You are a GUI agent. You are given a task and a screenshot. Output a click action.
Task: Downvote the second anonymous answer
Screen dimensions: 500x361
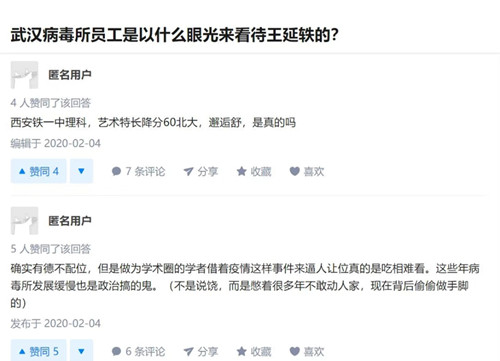coord(81,351)
